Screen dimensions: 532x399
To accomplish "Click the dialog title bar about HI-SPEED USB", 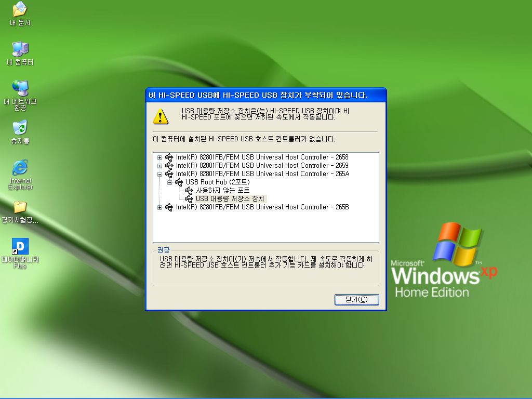I will (x=265, y=96).
